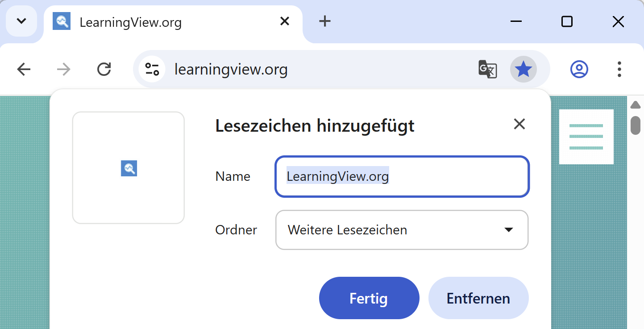This screenshot has height=329, width=644.
Task: Click the bookmark Name input field
Action: click(x=402, y=176)
